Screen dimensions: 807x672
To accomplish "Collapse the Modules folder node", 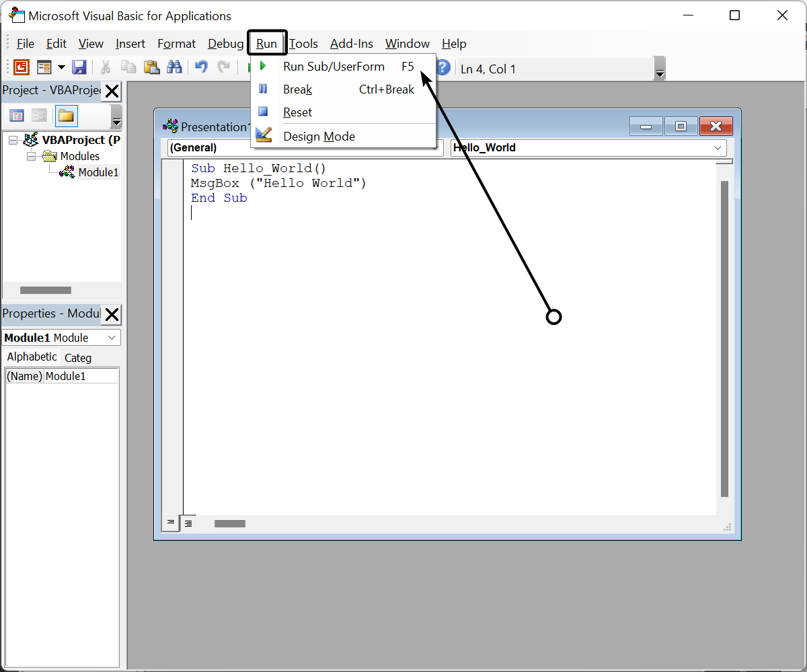I will pyautogui.click(x=30, y=156).
